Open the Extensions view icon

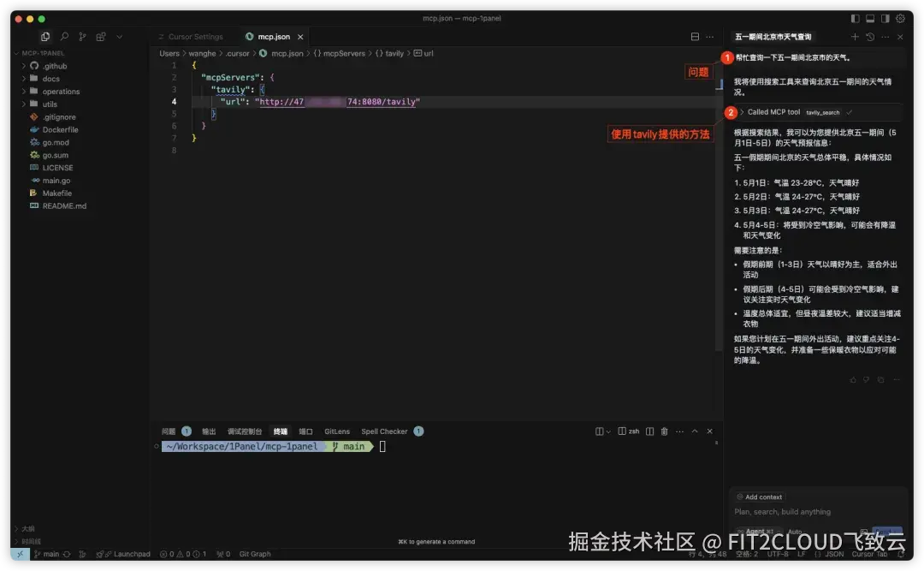pos(101,37)
